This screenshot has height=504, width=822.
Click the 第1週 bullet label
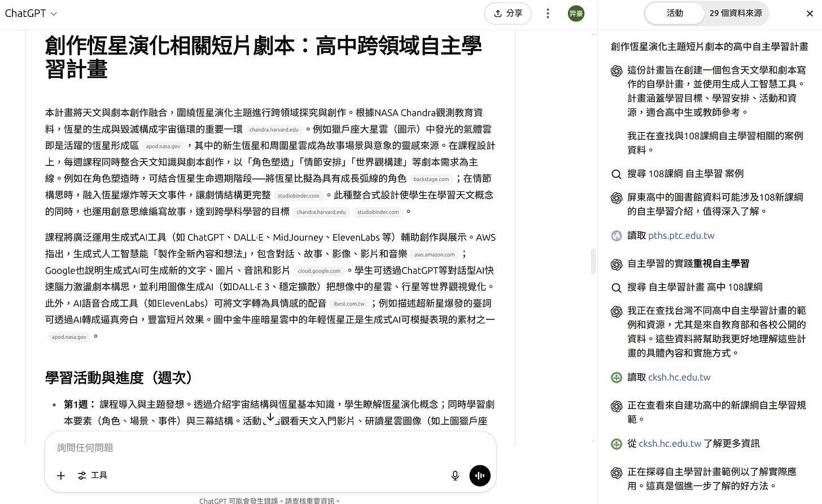click(79, 405)
